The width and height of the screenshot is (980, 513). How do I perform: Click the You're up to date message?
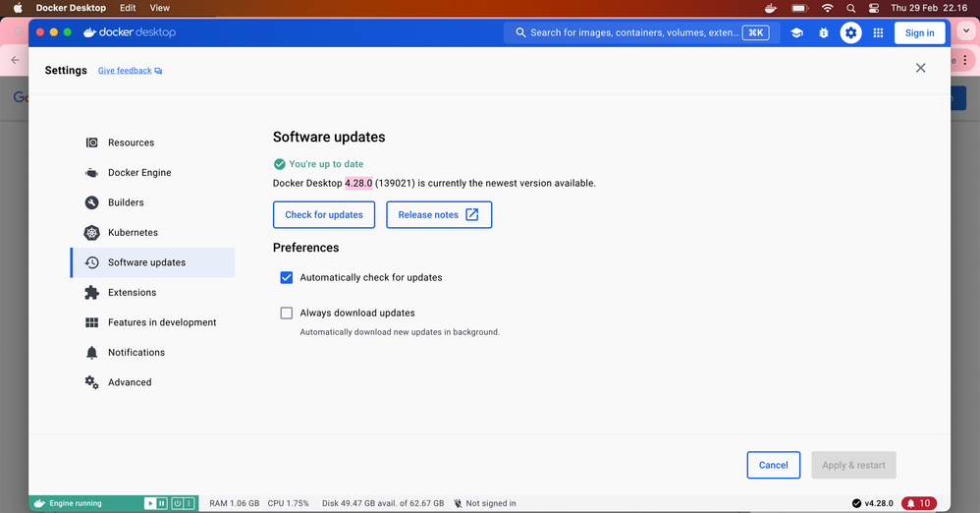(326, 164)
